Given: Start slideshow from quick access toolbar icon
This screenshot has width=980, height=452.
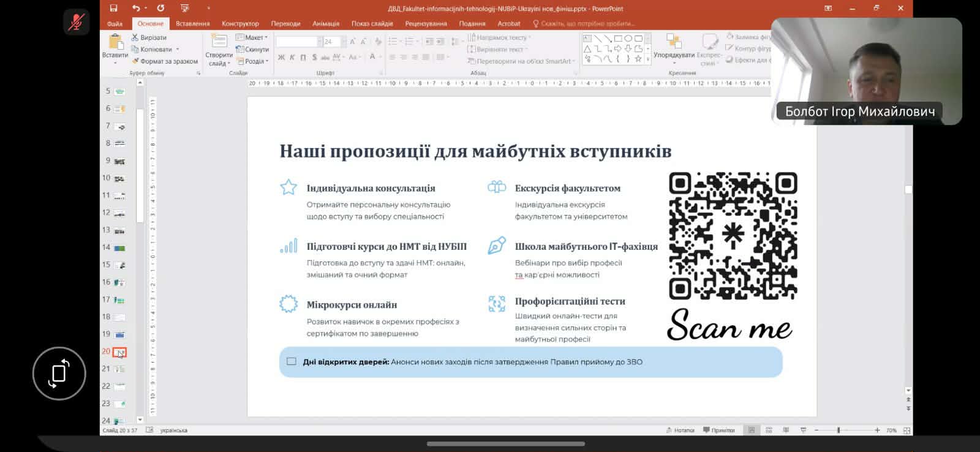Looking at the screenshot, I should (x=184, y=8).
